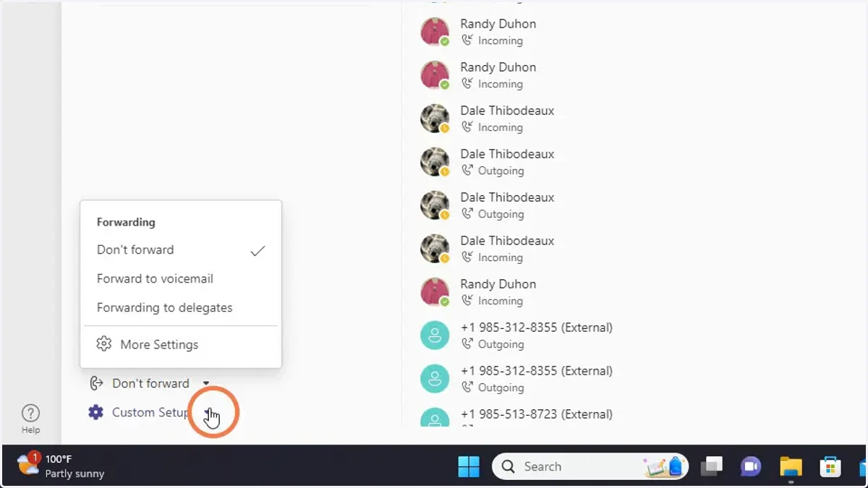Viewport: 868px width, 488px height.
Task: Click the Forwarding header in the menu
Action: [x=126, y=223]
